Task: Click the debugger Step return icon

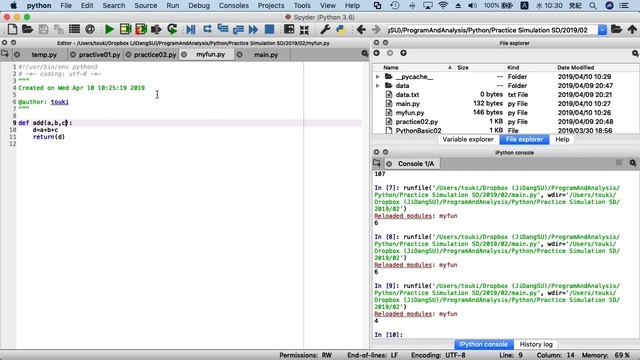Action: tap(238, 29)
